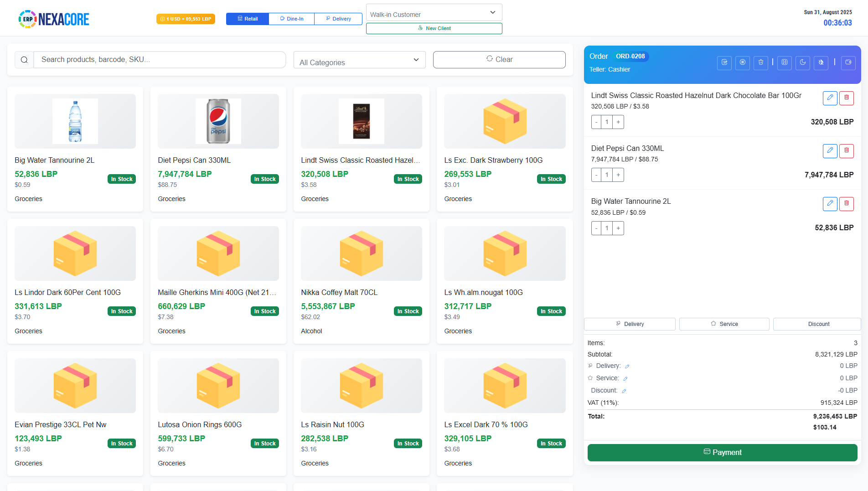The height and width of the screenshot is (491, 868).
Task: Toggle dark mode moon icon
Action: (802, 62)
